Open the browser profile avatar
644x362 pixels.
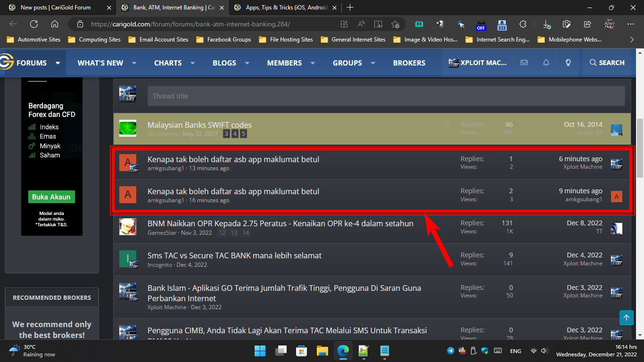pos(609,24)
